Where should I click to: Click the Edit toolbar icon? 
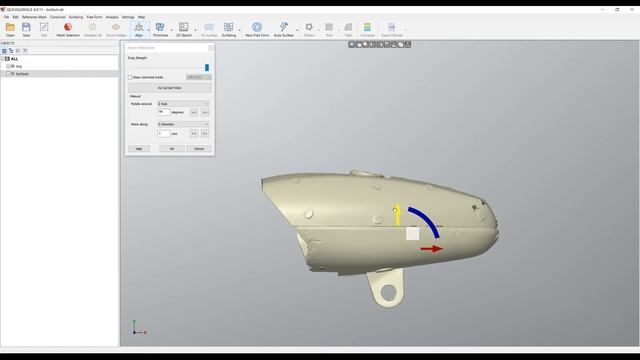(x=44, y=27)
